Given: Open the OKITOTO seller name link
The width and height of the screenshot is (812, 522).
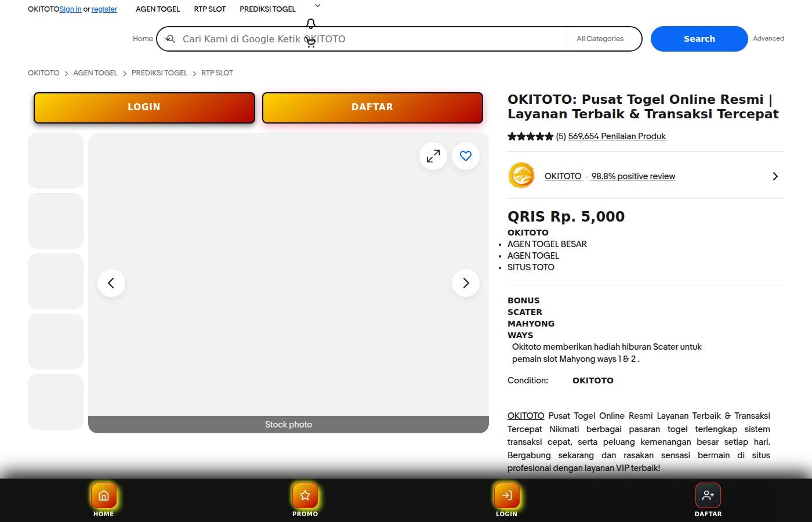Looking at the screenshot, I should click(x=563, y=176).
